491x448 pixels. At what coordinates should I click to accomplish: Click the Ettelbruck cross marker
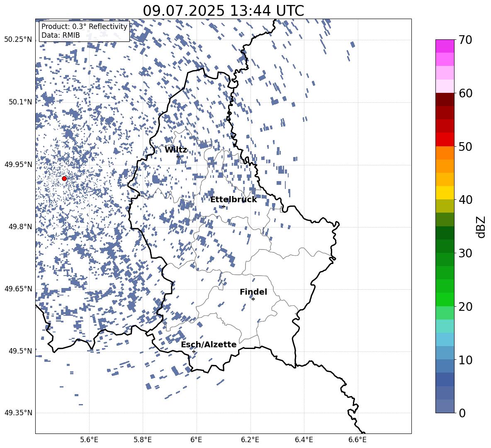point(224,206)
